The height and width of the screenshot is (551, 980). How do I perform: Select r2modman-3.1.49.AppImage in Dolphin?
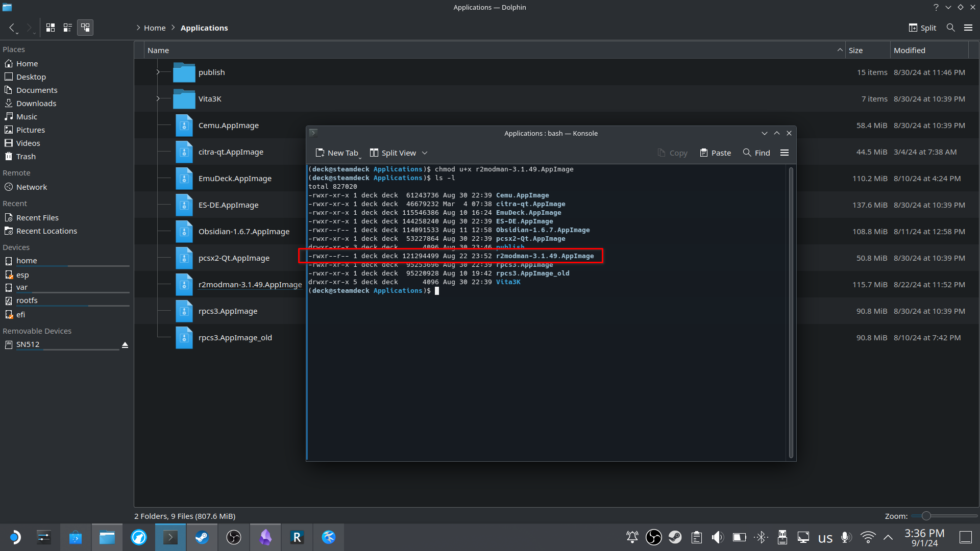point(250,285)
